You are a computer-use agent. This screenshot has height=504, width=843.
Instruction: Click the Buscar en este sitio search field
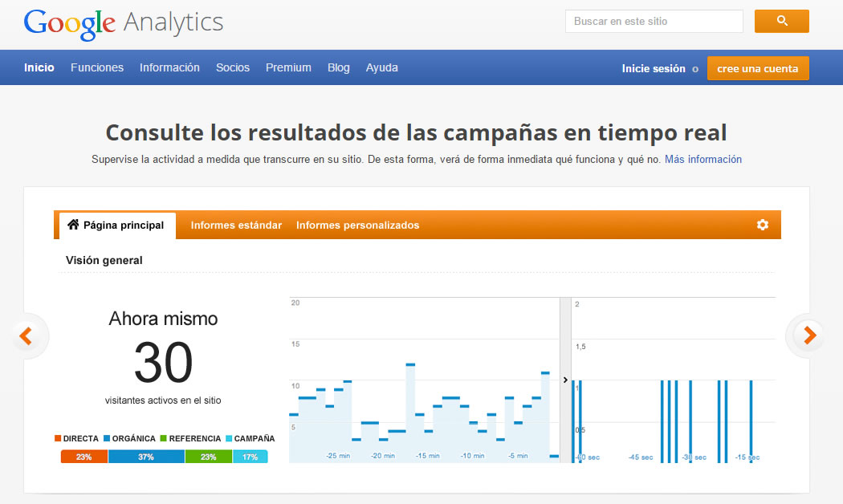[654, 21]
